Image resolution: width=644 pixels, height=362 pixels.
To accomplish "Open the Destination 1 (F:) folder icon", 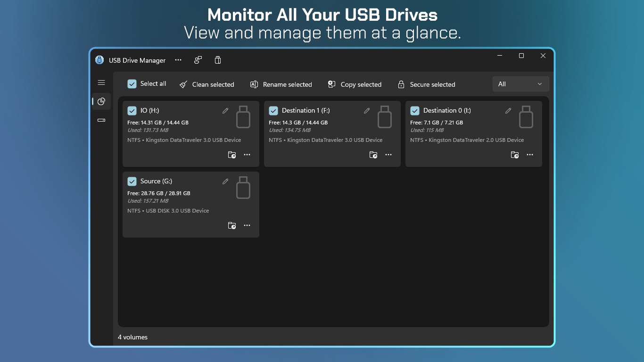I will tap(373, 155).
